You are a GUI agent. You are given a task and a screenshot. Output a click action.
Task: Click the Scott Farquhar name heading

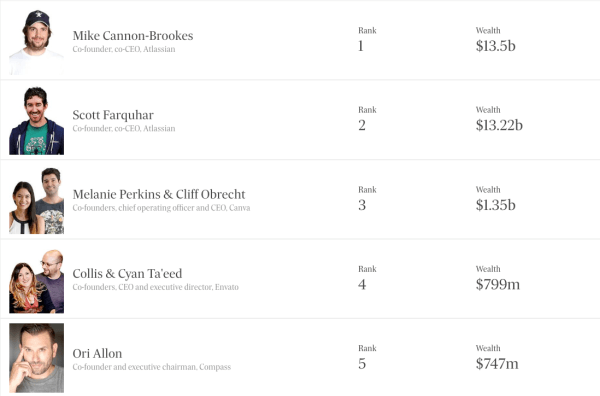tap(113, 115)
